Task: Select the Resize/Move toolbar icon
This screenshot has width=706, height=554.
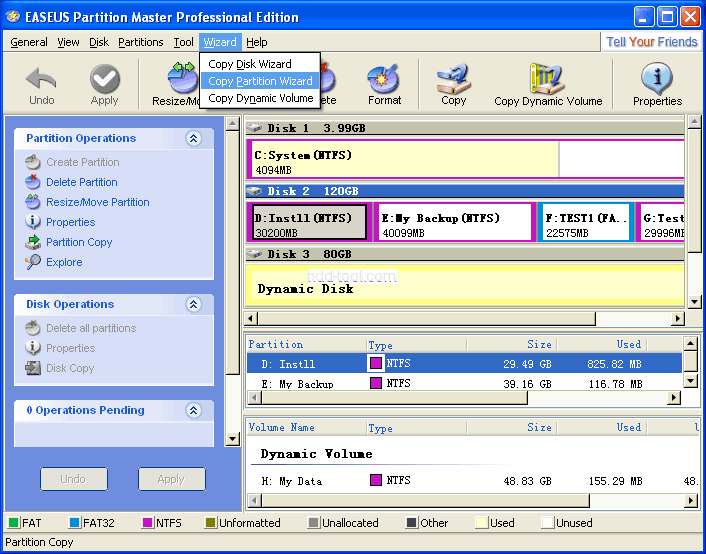Action: [x=182, y=78]
